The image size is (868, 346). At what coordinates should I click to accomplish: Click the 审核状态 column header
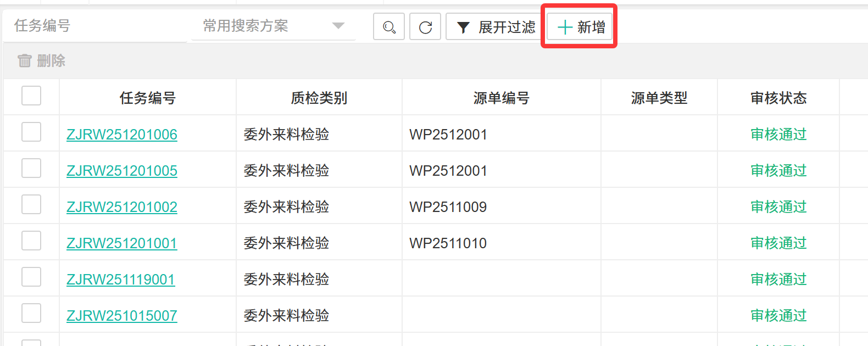click(x=778, y=98)
